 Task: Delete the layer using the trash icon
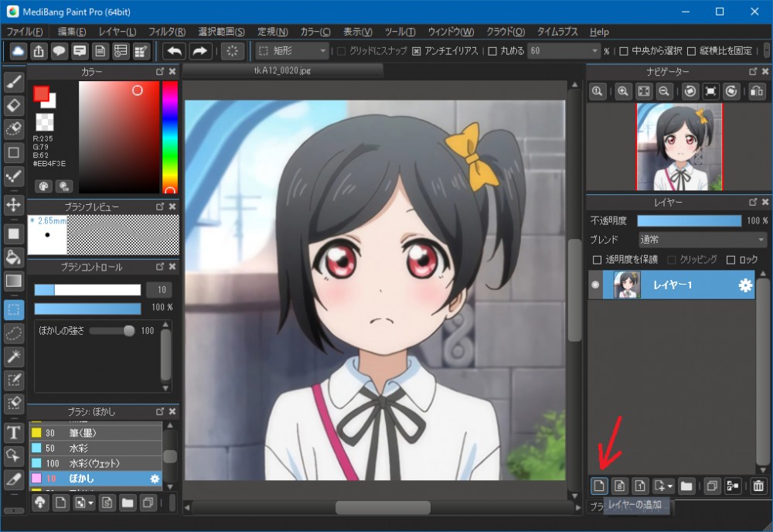[758, 486]
